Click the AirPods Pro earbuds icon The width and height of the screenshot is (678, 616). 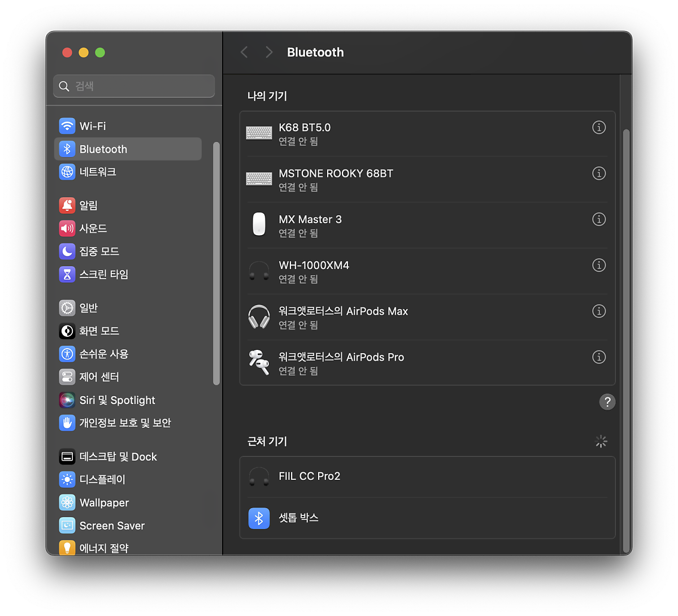[259, 362]
